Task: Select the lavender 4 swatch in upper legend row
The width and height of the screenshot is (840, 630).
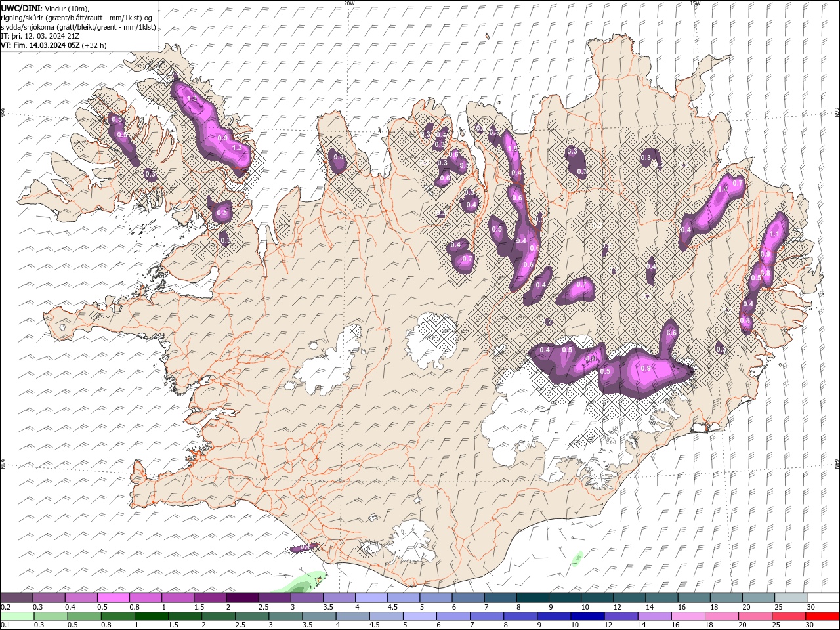Action: tap(371, 598)
